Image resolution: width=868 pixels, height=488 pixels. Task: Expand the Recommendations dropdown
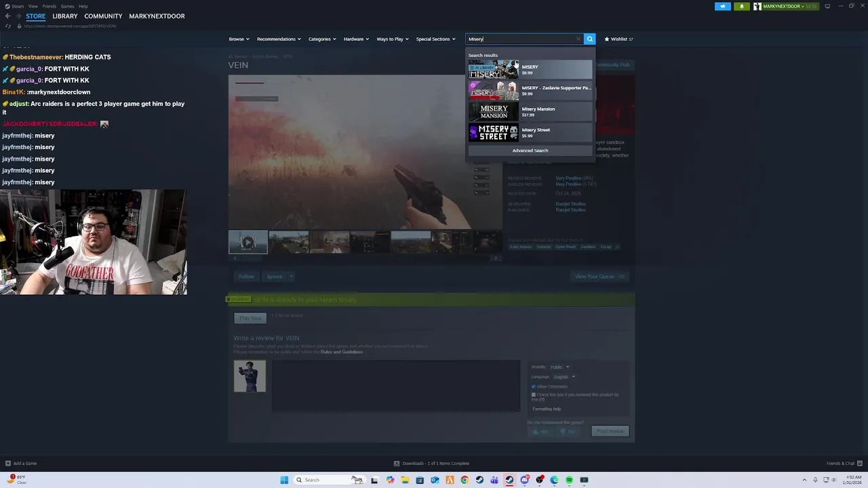pyautogui.click(x=279, y=39)
